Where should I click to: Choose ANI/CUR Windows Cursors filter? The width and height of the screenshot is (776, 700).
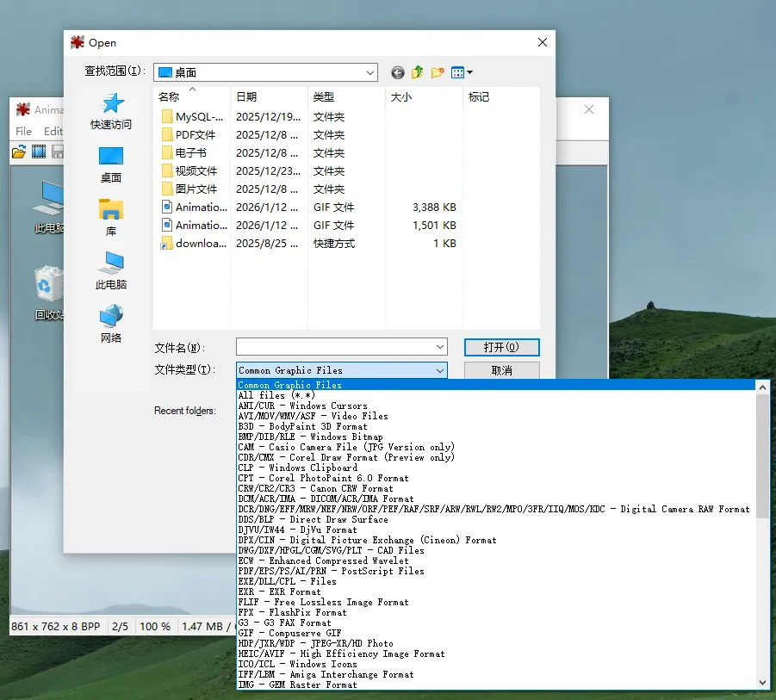point(496,406)
